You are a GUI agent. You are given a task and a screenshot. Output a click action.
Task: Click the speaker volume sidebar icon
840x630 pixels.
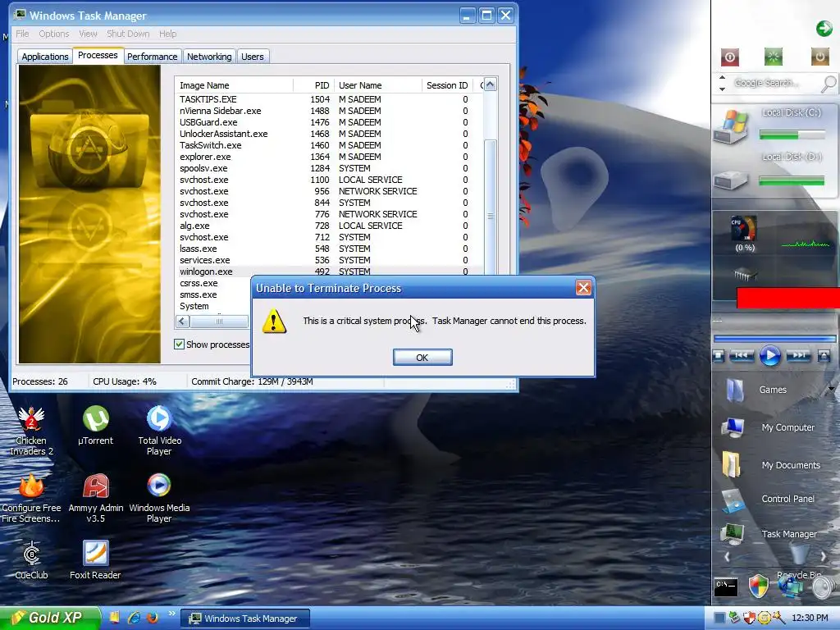pos(822,587)
